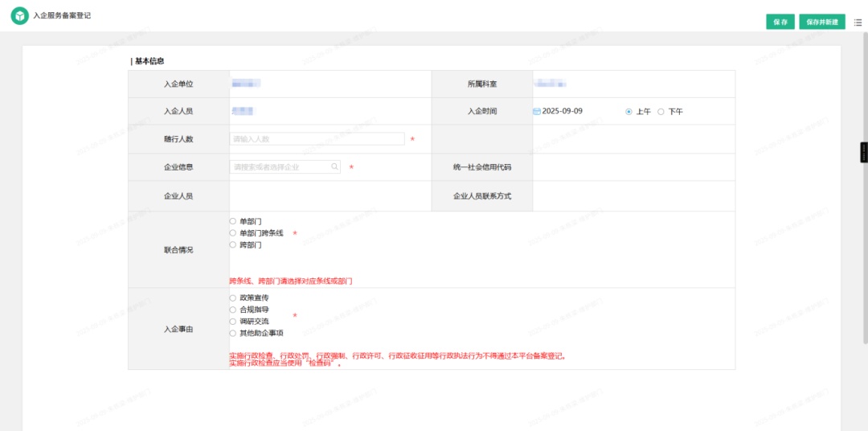Focus the 随行人数 input field

[317, 139]
